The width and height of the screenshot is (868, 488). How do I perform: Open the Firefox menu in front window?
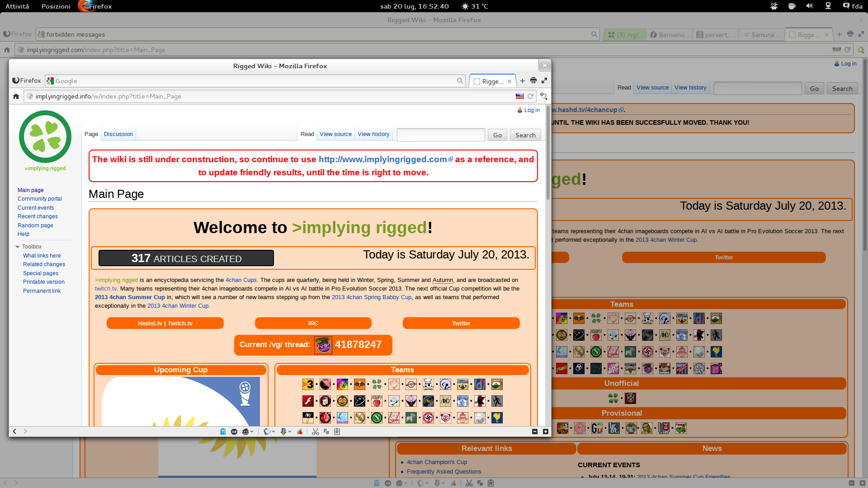[27, 80]
